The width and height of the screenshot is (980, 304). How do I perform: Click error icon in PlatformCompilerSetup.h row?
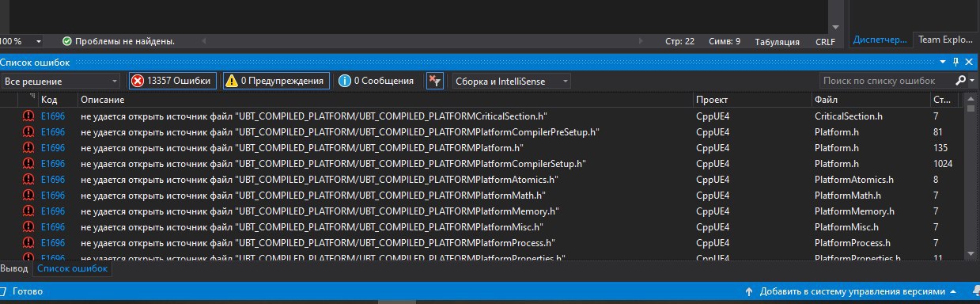click(x=28, y=164)
